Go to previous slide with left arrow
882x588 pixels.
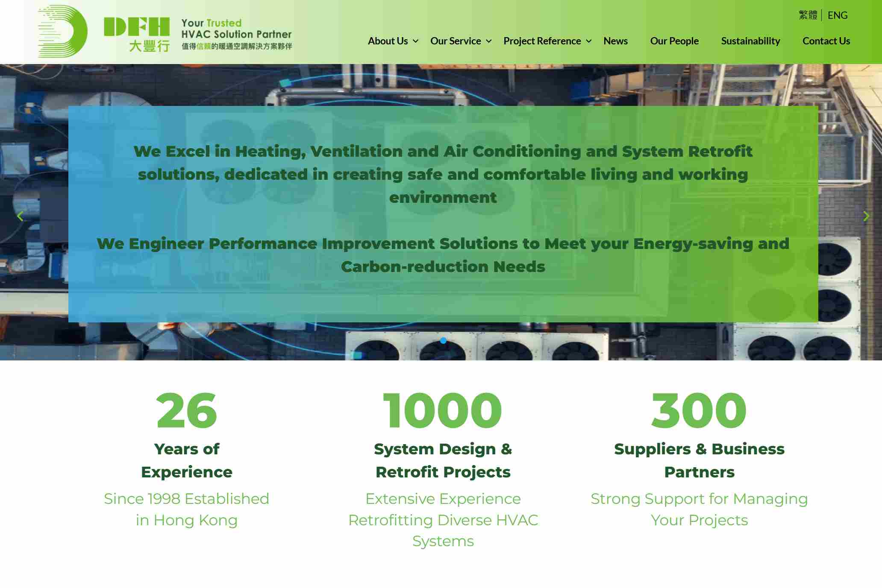click(x=20, y=216)
